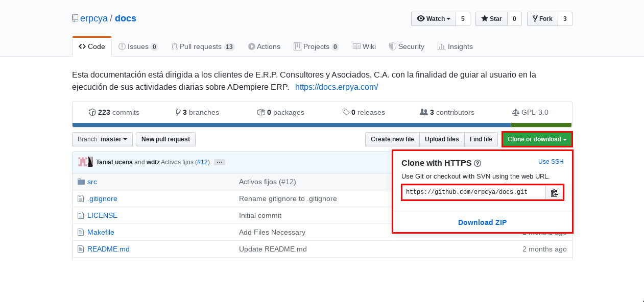
Task: Open the src folder icon
Action: coord(81,181)
